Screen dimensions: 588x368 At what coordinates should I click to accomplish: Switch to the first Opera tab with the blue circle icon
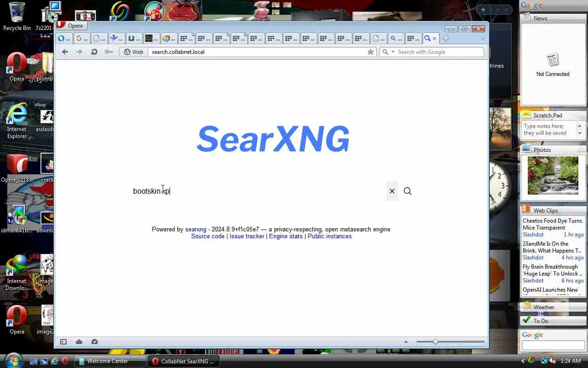pyautogui.click(x=64, y=38)
